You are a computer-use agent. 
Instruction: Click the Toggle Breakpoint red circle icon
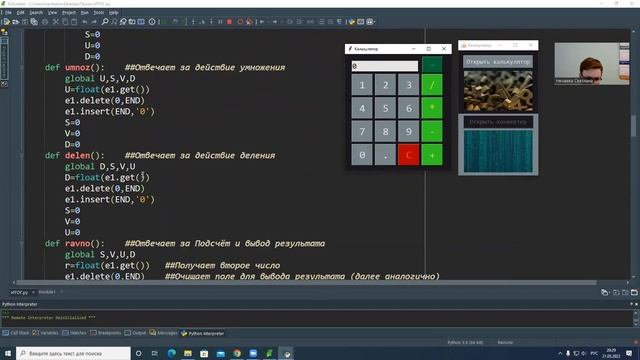click(240, 22)
